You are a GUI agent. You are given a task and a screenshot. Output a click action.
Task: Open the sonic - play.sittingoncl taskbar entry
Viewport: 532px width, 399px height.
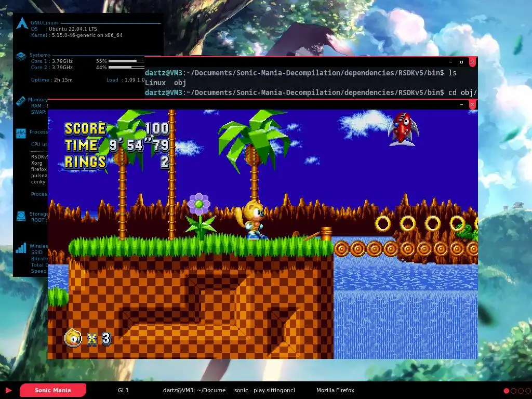[x=264, y=390]
